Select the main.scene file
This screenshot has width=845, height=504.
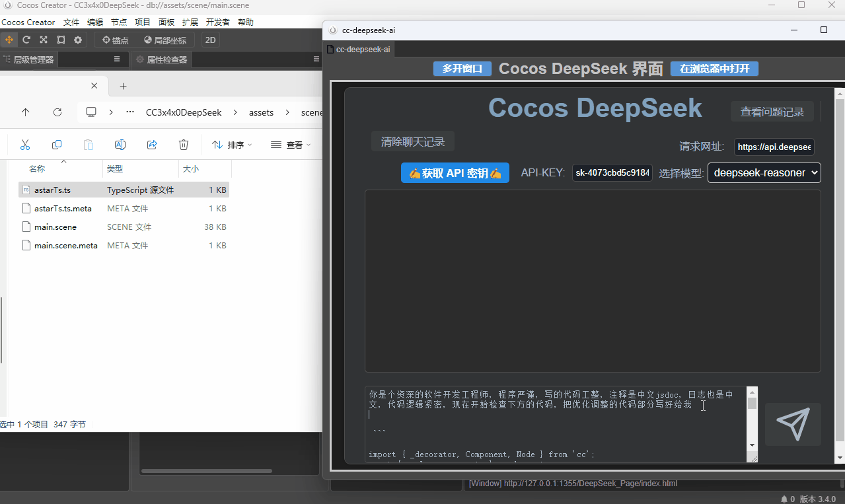point(124,227)
